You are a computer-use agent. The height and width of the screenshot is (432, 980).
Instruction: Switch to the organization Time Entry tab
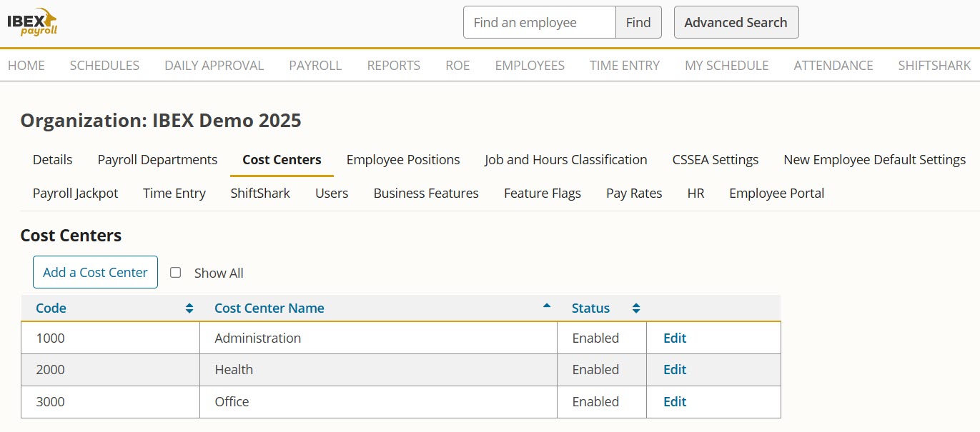tap(174, 194)
